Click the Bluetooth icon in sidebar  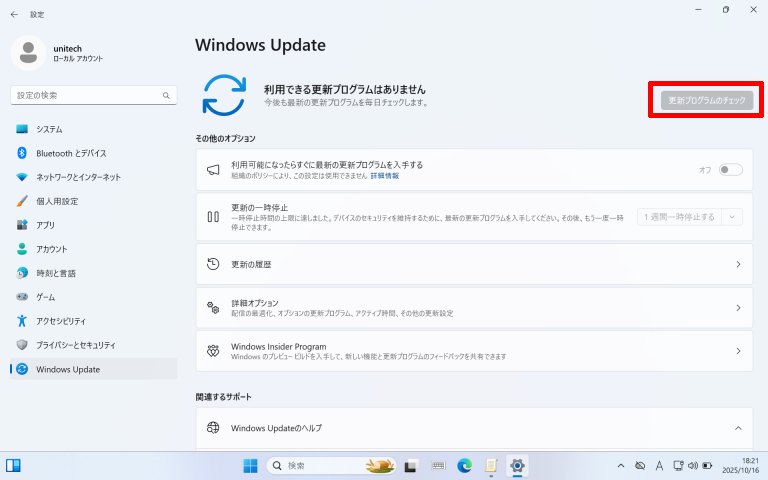tap(22, 153)
